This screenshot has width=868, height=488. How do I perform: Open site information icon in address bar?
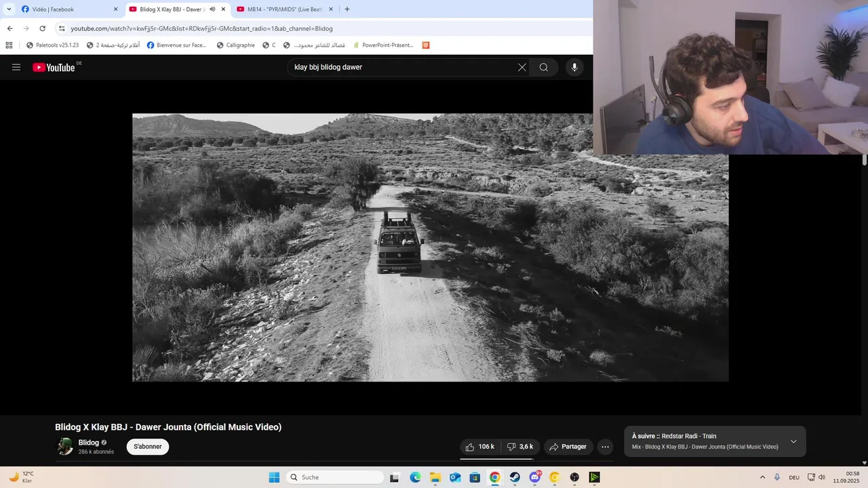point(62,28)
